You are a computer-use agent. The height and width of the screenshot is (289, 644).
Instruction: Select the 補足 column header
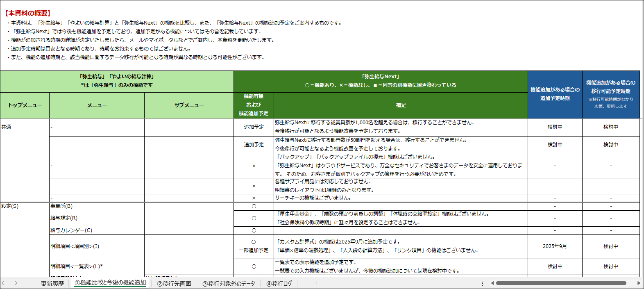401,105
